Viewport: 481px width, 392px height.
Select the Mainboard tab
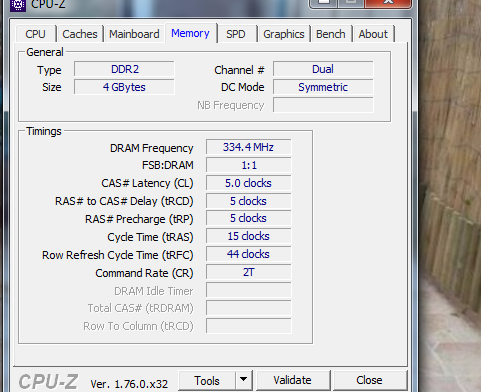[134, 34]
